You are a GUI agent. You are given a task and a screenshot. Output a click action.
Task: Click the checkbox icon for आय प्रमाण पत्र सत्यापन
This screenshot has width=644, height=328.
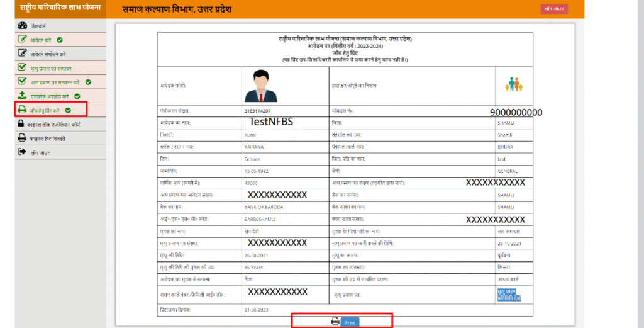[x=23, y=82]
